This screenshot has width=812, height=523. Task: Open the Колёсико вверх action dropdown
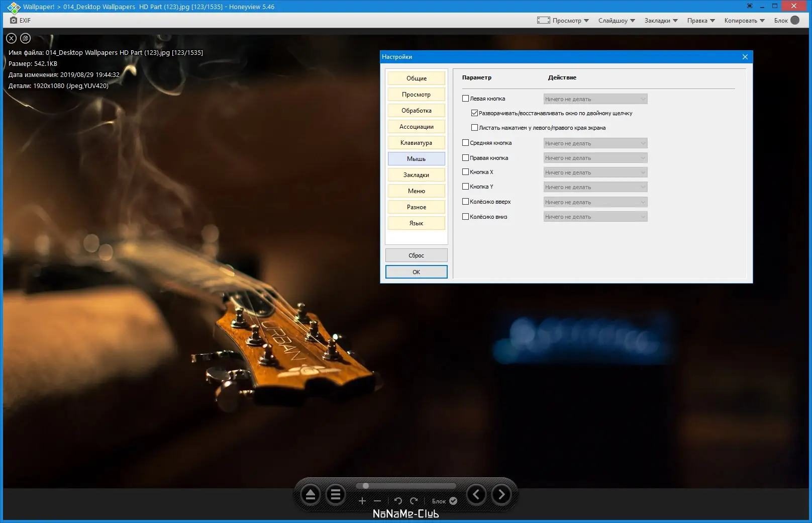coord(595,202)
